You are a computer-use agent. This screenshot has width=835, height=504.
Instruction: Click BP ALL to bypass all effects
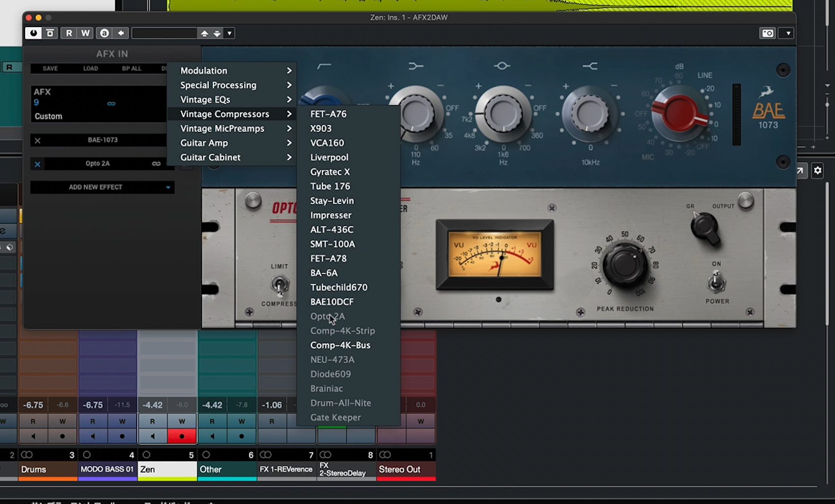click(x=132, y=68)
